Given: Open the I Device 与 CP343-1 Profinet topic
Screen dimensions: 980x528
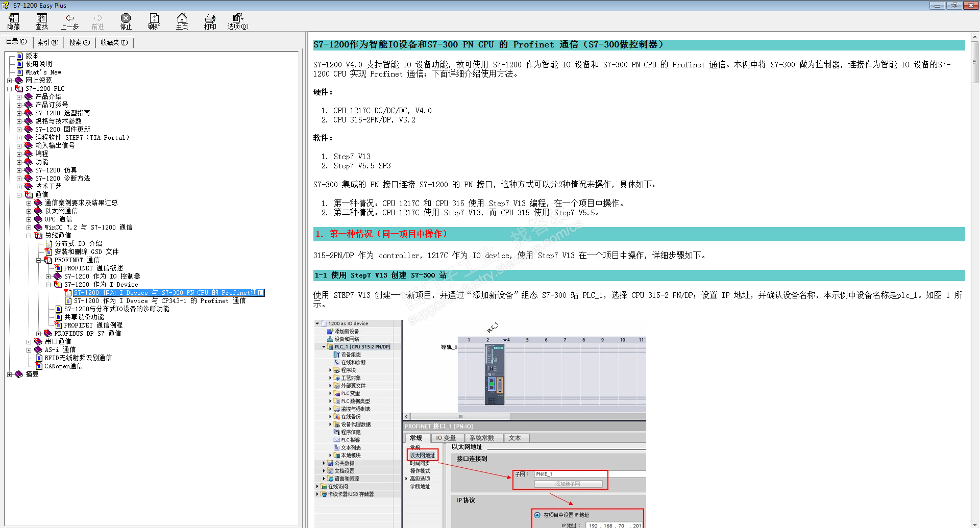Looking at the screenshot, I should (160, 301).
